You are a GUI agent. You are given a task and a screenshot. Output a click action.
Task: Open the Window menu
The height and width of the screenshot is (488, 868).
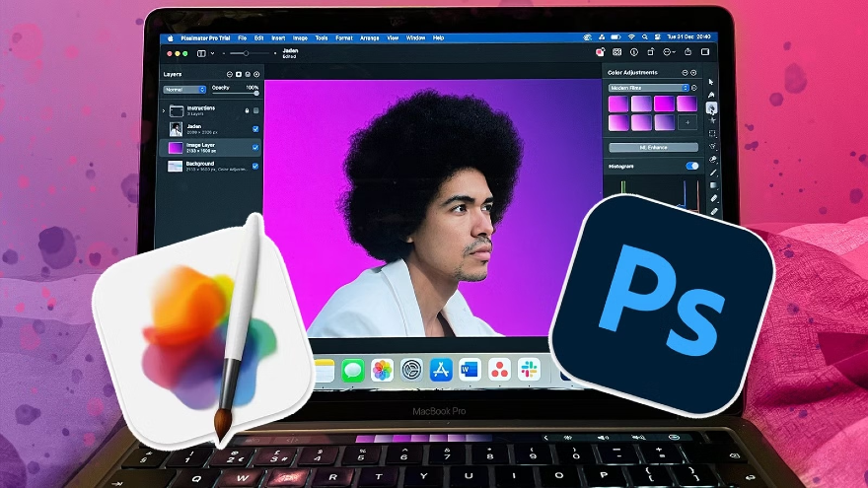point(415,38)
